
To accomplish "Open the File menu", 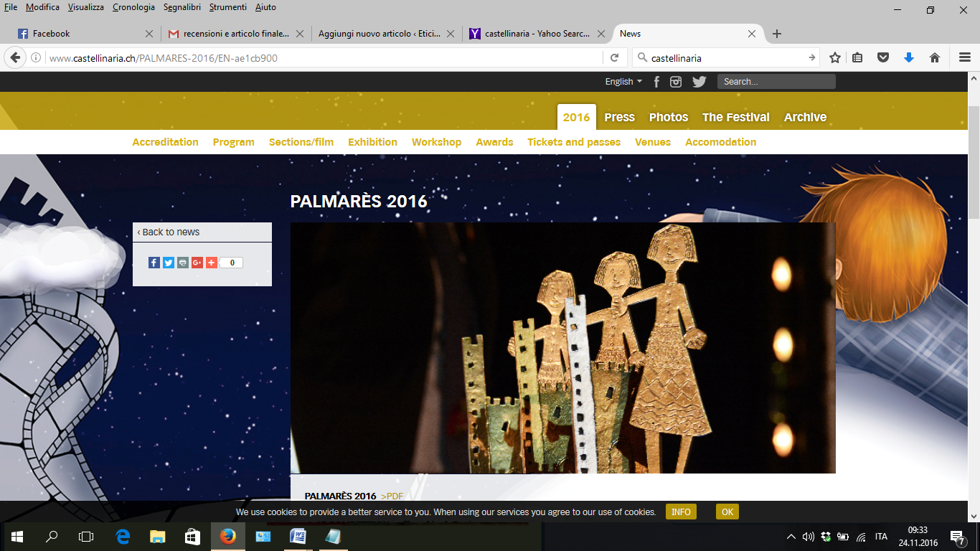I will tap(11, 7).
